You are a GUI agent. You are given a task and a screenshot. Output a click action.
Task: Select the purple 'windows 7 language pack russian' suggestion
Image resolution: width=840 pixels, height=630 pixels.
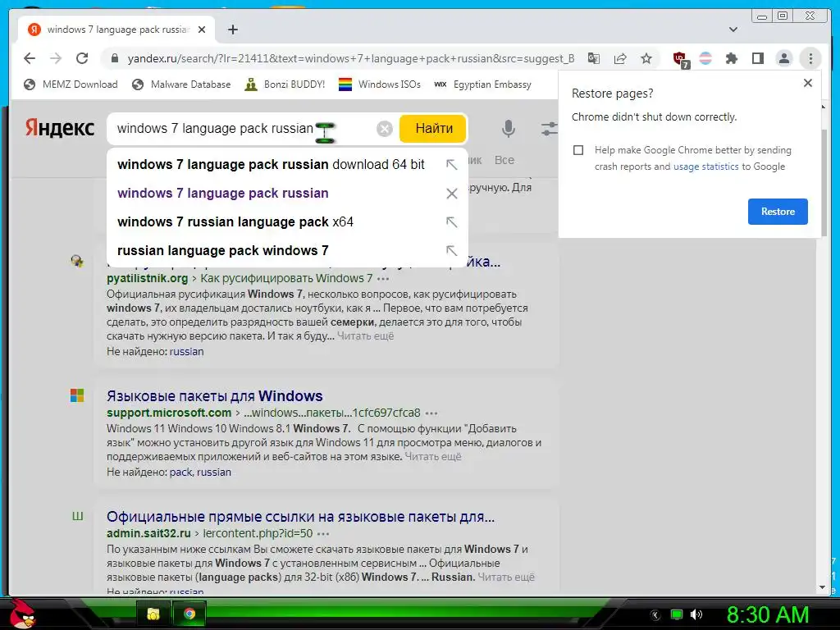click(223, 194)
